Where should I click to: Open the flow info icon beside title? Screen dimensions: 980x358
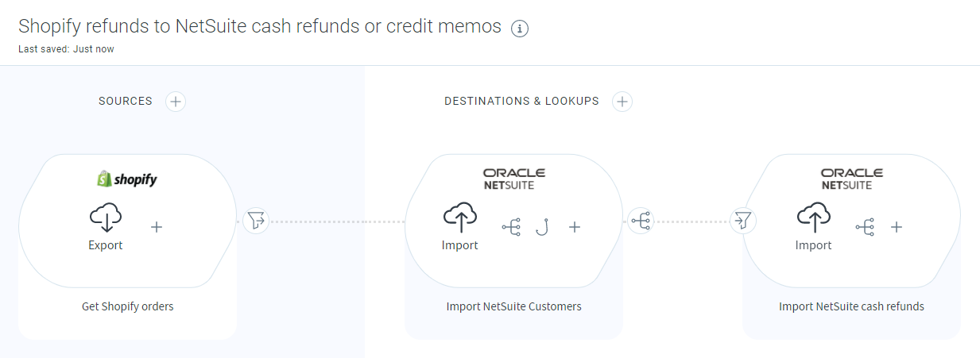[520, 29]
